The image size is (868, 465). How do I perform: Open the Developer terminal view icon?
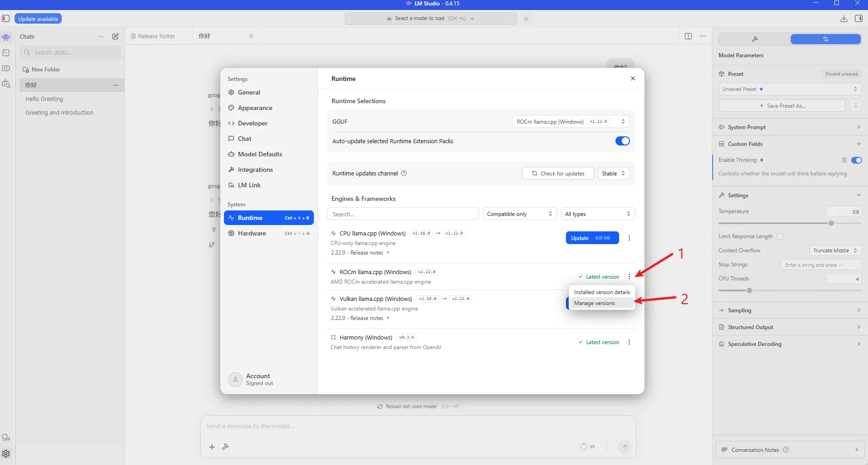6,53
